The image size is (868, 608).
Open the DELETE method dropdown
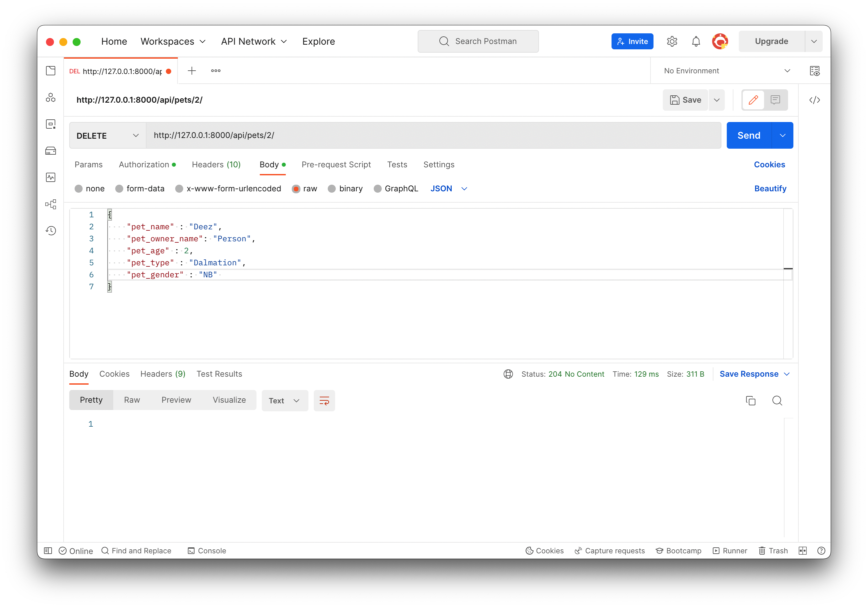pyautogui.click(x=136, y=135)
